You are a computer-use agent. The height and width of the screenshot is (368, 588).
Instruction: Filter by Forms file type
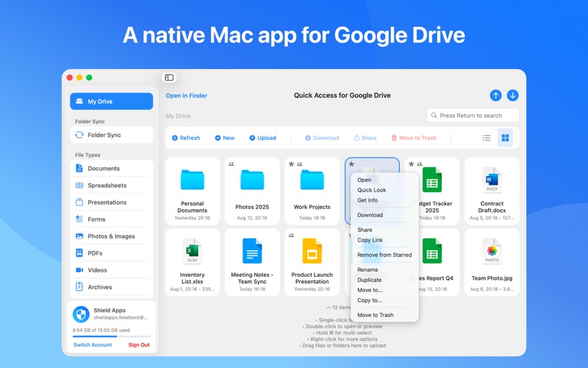pos(112,219)
